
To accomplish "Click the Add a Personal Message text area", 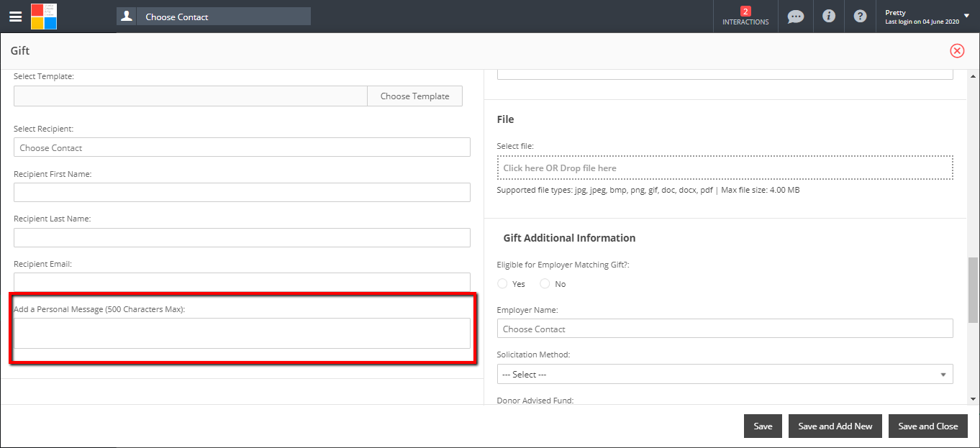I will tap(242, 333).
